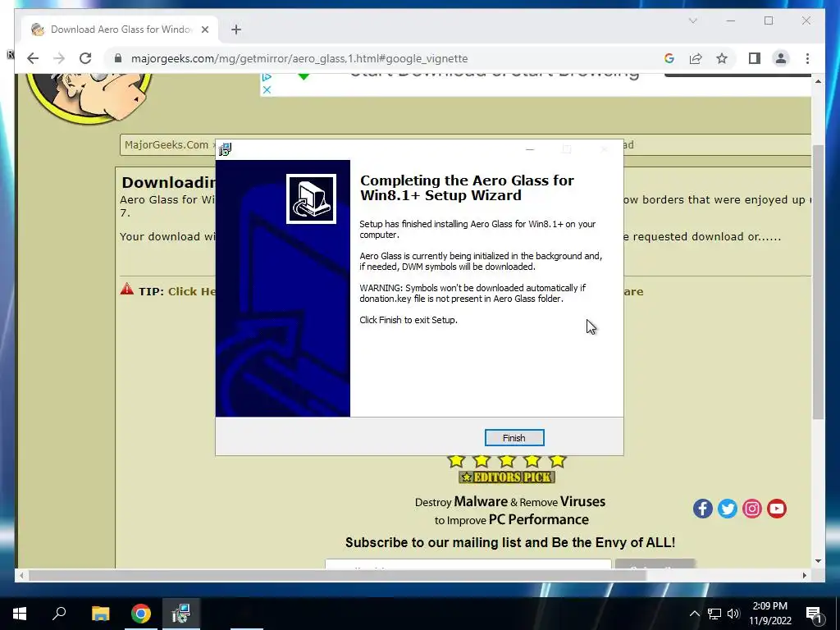Click the network tray icon
This screenshot has width=840, height=630.
[x=714, y=614]
